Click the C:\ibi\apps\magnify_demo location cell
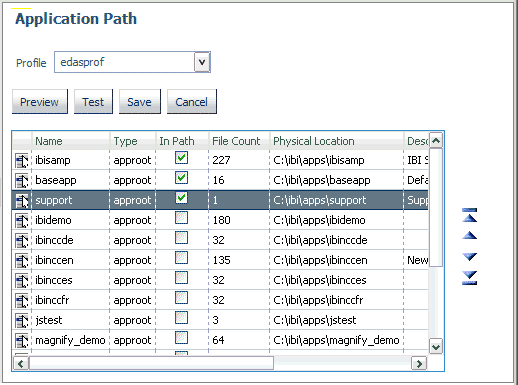 coord(336,340)
